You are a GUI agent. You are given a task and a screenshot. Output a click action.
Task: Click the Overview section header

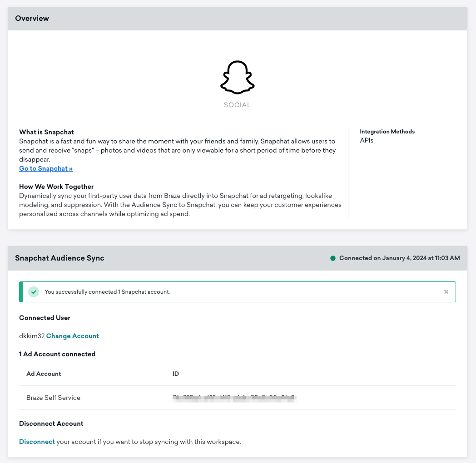[x=32, y=19]
